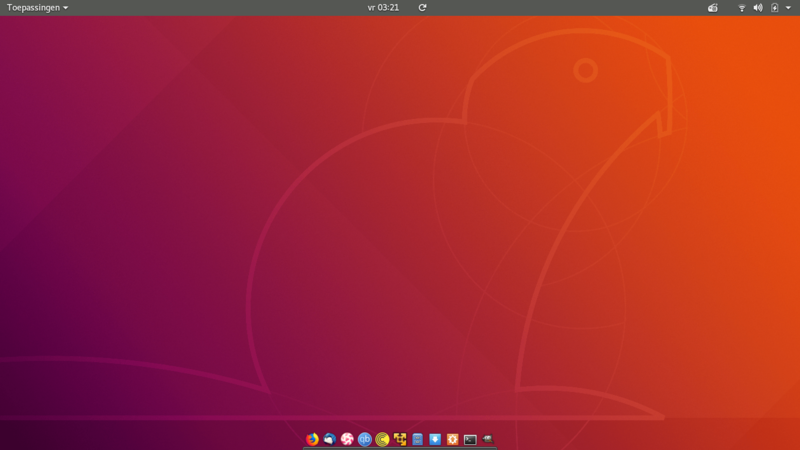Open the yellow circular C app in the dock
This screenshot has height=450, width=800.
[x=382, y=439]
